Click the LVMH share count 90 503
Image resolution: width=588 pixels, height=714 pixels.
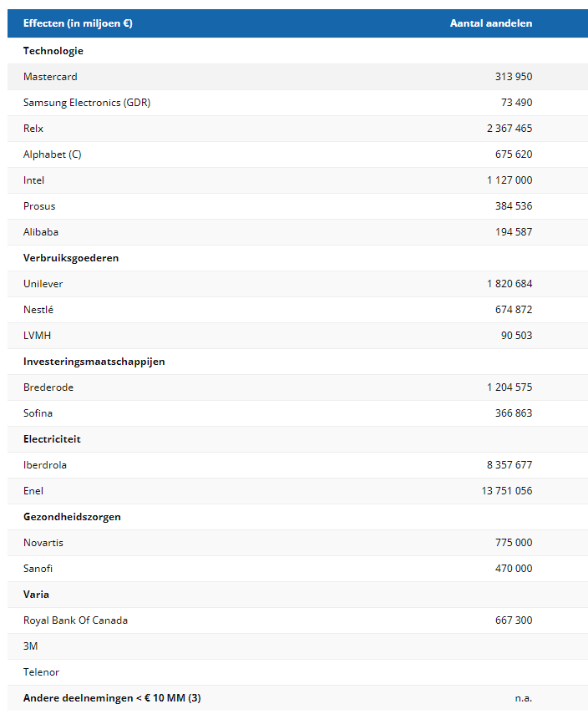[516, 336]
